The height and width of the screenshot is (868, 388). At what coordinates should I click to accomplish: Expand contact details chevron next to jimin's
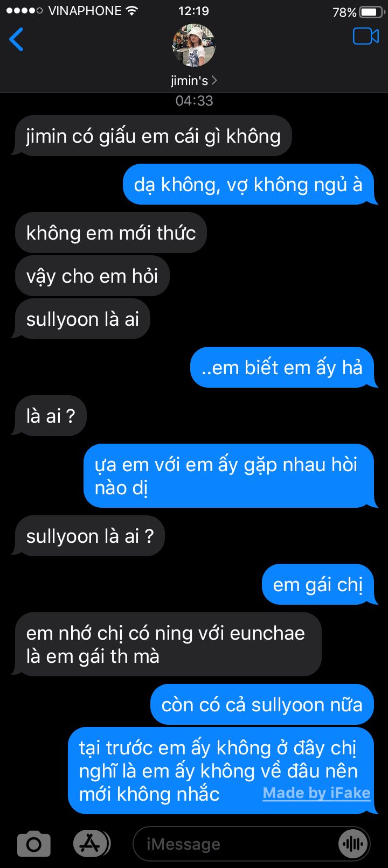point(214,80)
